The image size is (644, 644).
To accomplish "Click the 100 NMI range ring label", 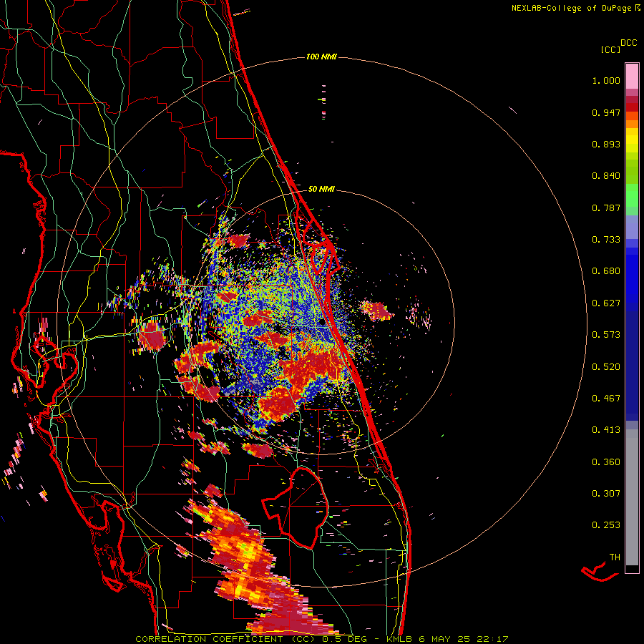I will (321, 57).
